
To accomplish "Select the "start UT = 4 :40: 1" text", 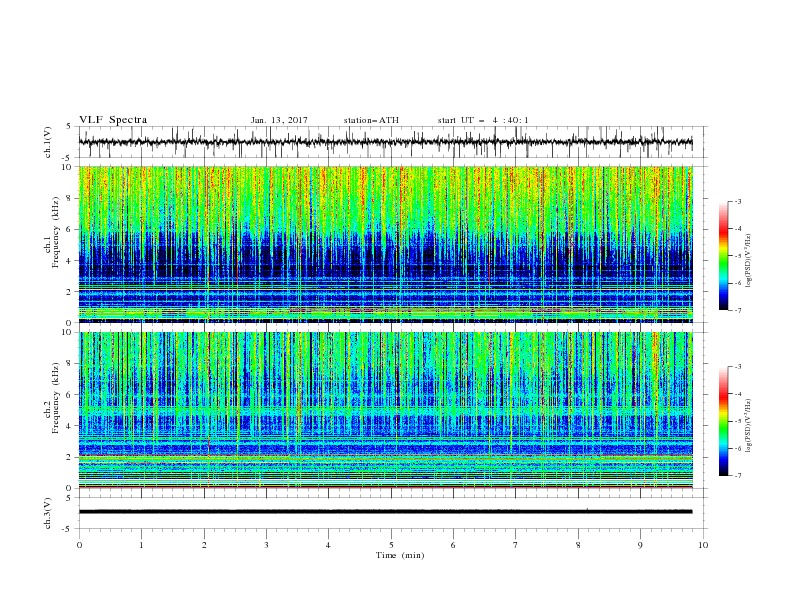I will [483, 120].
